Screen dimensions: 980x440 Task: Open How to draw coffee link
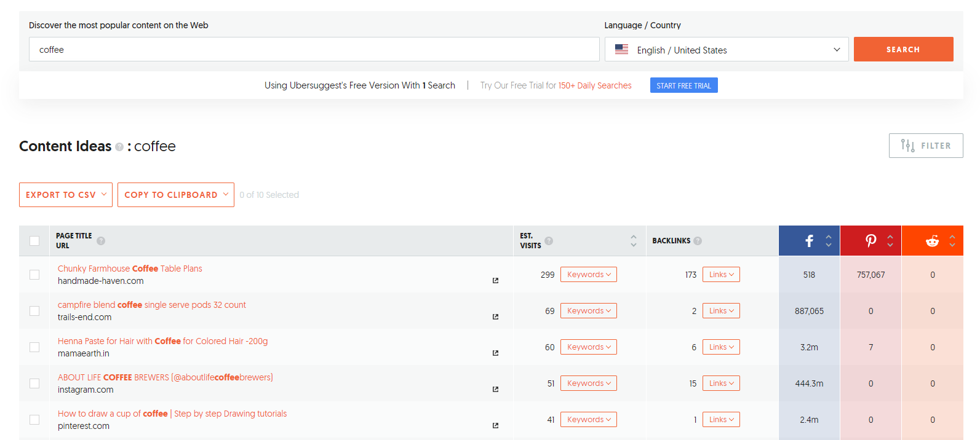[172, 414]
